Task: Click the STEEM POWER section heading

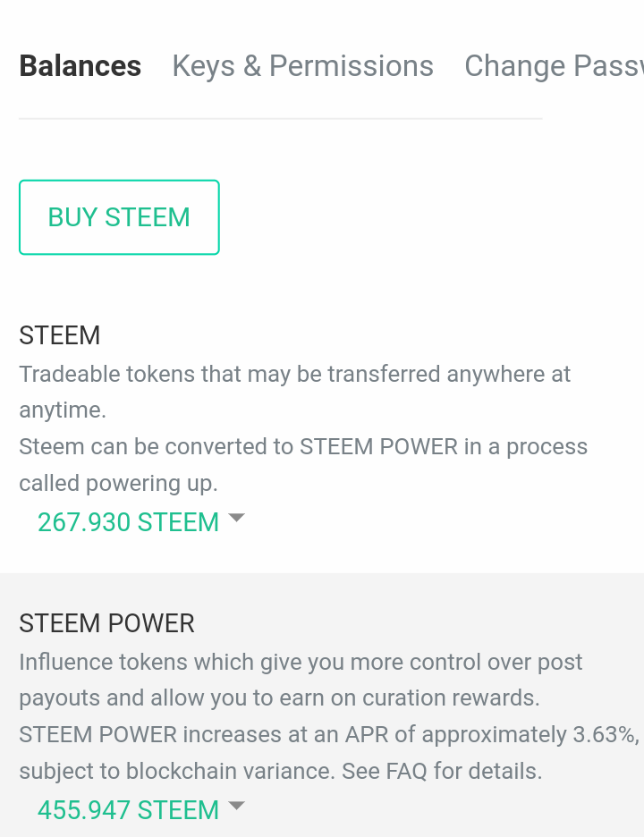Action: click(106, 623)
